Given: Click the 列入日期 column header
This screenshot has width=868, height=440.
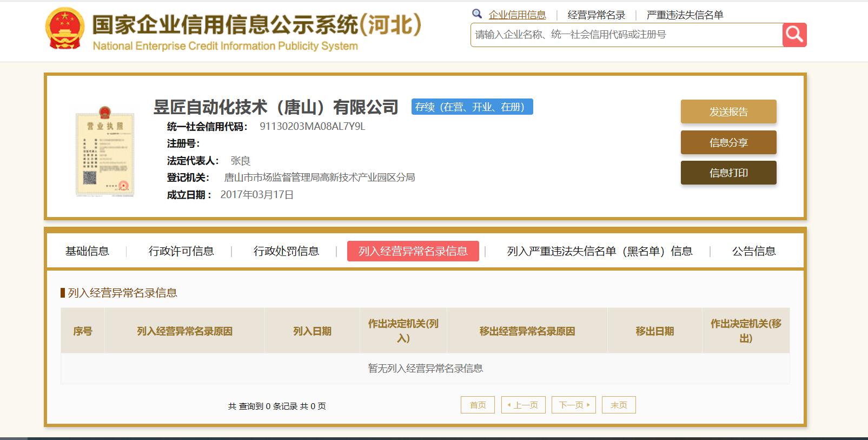Looking at the screenshot, I should pyautogui.click(x=312, y=331).
